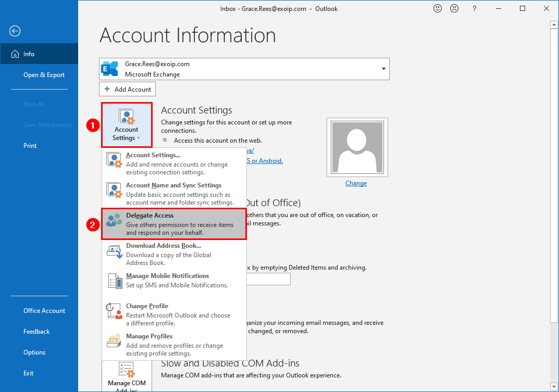The height and width of the screenshot is (392, 559).
Task: Select Account Name and Sync Settings entry
Action: [174, 194]
